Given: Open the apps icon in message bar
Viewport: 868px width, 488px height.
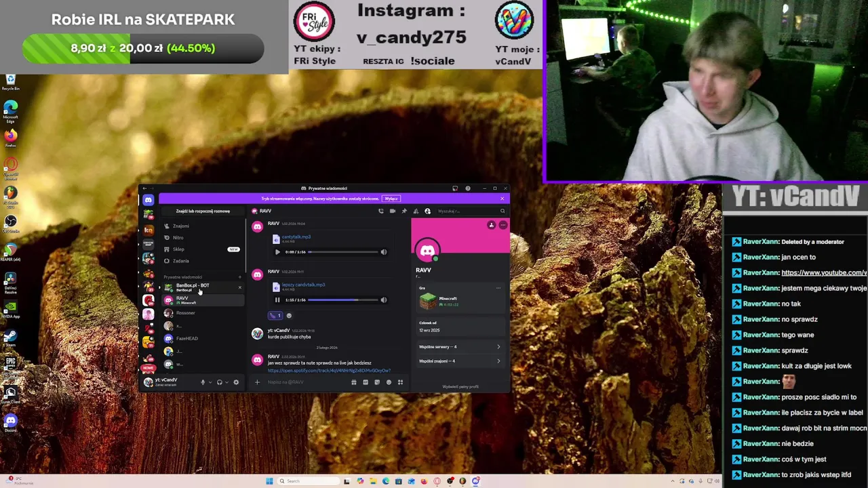Looking at the screenshot, I should coord(401,382).
